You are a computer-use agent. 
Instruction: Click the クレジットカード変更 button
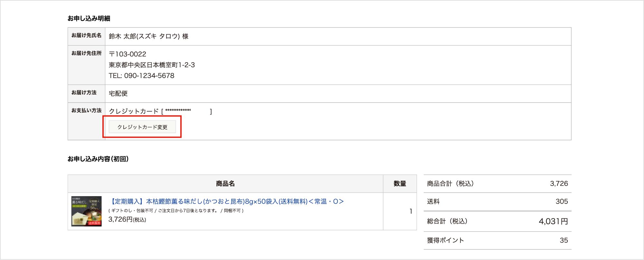point(142,127)
